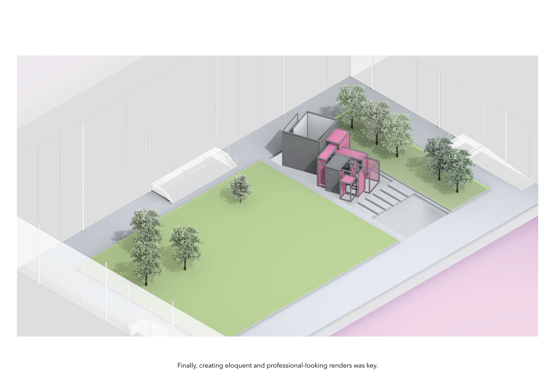Click the caption text about professional-looking renders
555x392 pixels.
click(277, 365)
